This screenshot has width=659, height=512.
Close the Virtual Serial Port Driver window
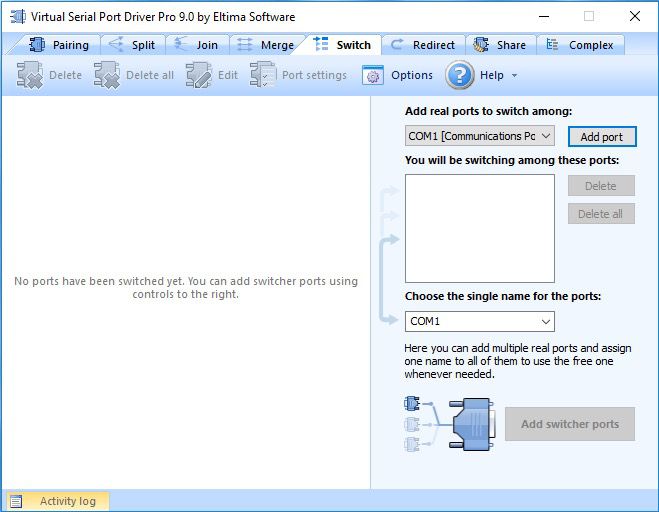coord(635,16)
